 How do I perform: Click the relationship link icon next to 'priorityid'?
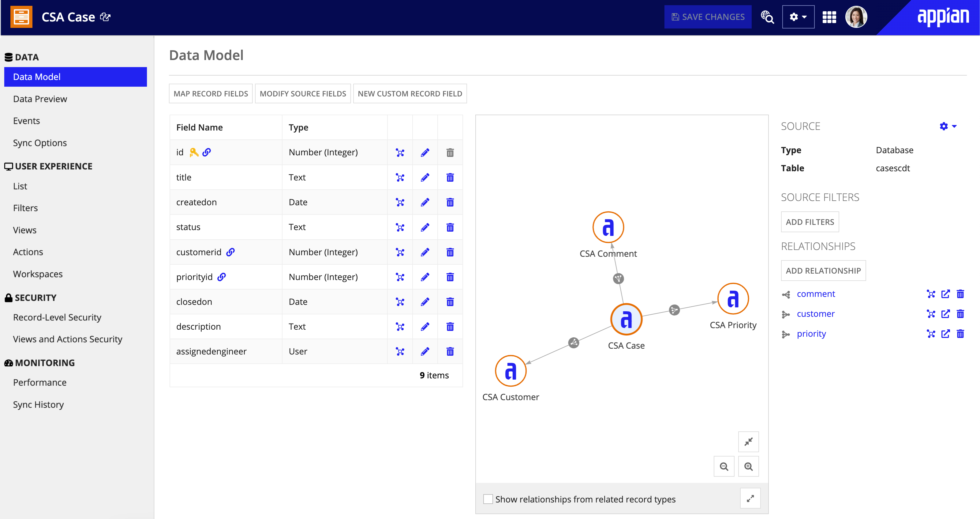[223, 277]
